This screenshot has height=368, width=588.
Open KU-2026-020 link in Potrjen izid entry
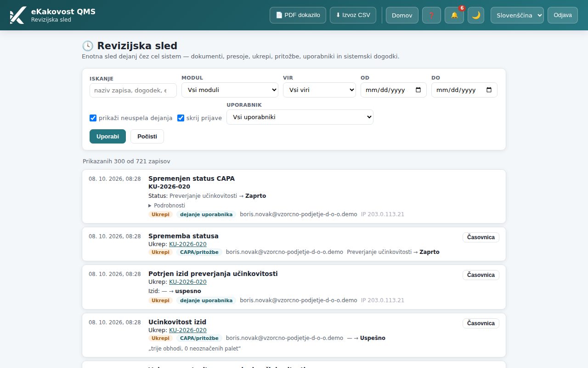[188, 282]
